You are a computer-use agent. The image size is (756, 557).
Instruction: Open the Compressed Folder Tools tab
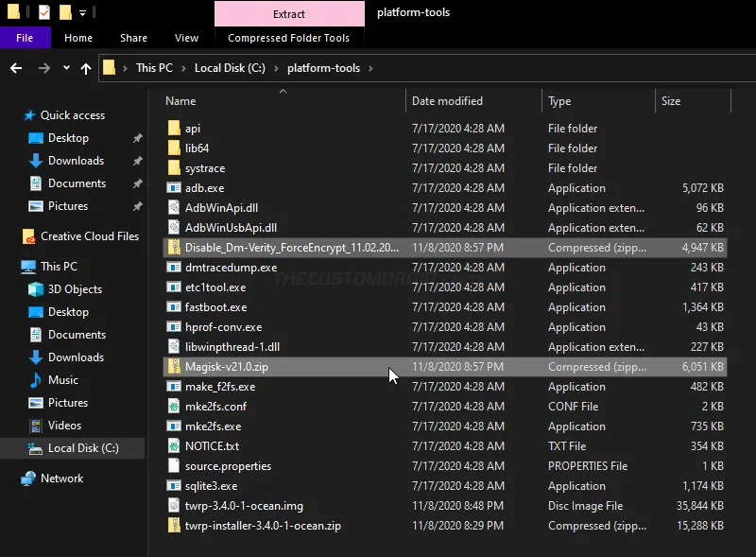289,39
